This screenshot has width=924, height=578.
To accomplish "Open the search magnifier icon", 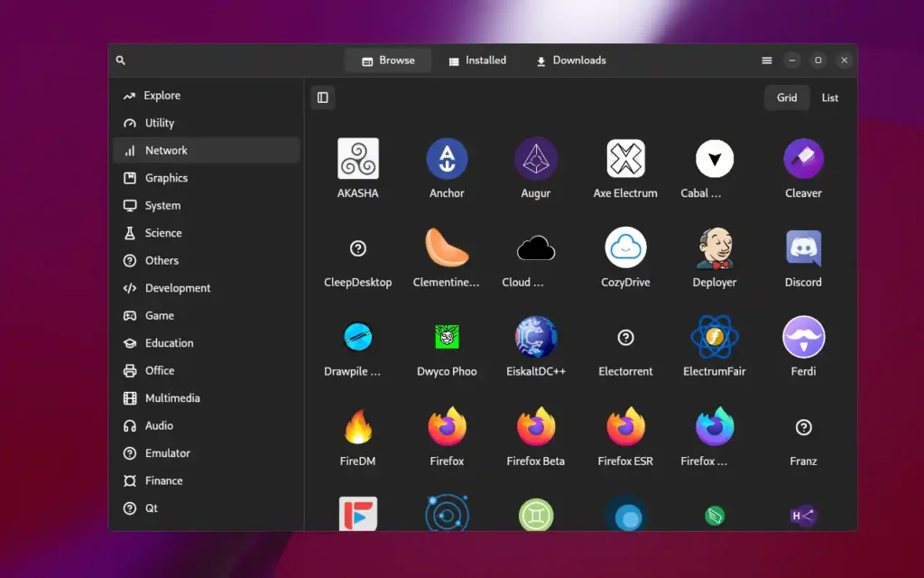I will point(120,60).
